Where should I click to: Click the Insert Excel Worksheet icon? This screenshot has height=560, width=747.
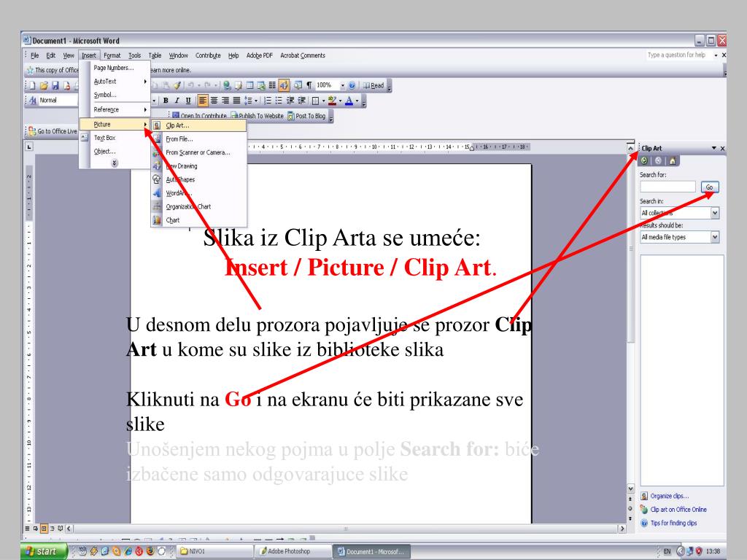[x=261, y=86]
